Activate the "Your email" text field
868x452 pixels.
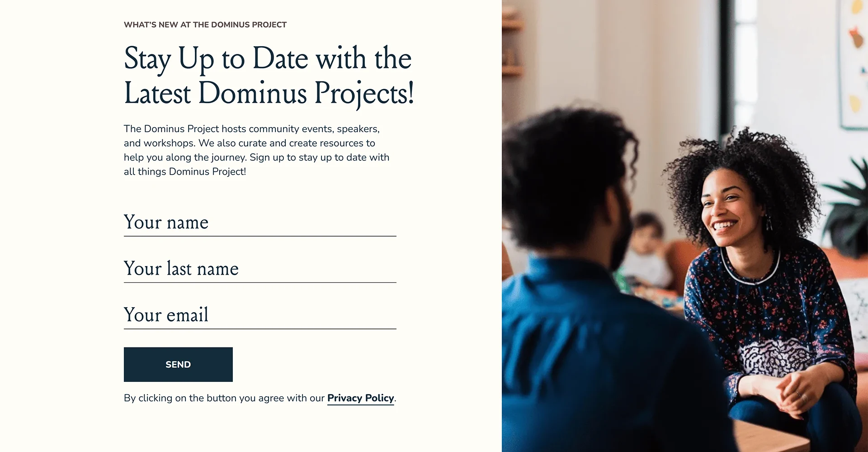(260, 315)
